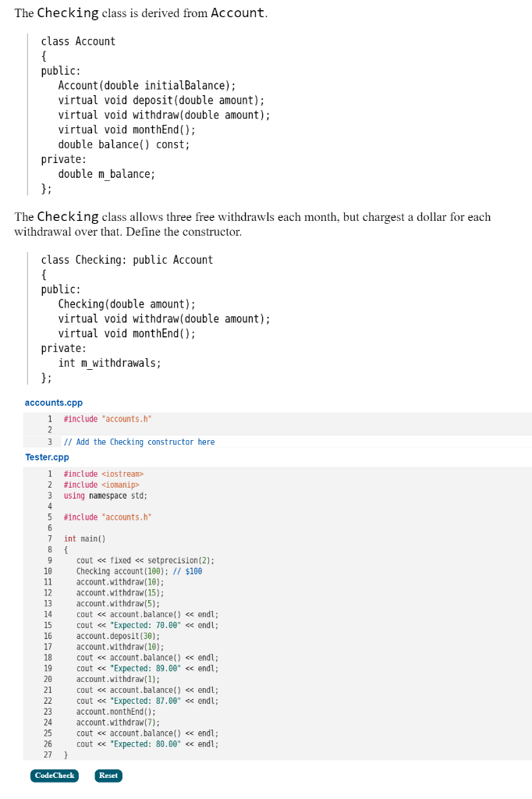Image resolution: width=532 pixels, height=799 pixels.
Task: Open the accounts.cpp file label
Action: [51, 403]
